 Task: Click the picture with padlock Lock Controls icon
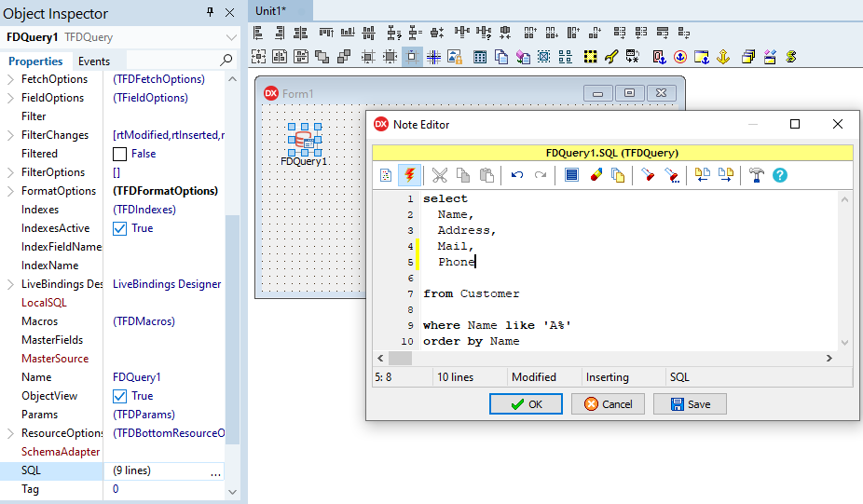455,57
